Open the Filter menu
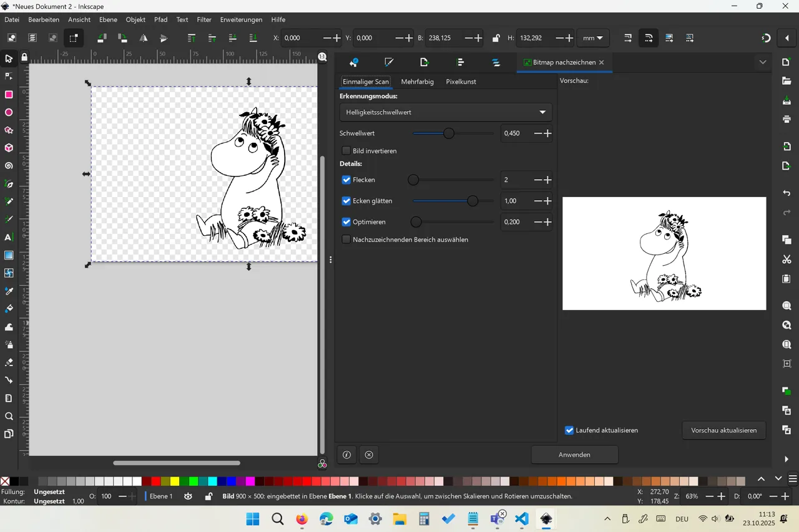The width and height of the screenshot is (799, 532). (x=204, y=19)
